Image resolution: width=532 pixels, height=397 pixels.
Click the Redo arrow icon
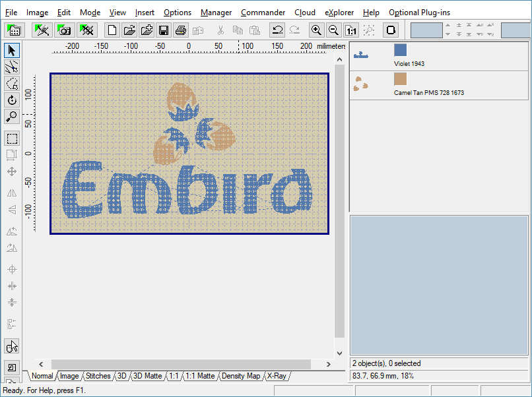(x=294, y=30)
